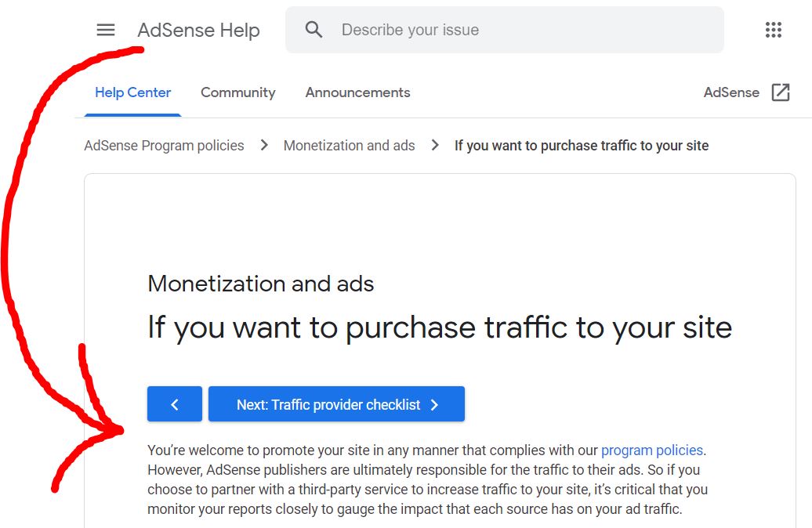Viewport: 812px width, 528px height.
Task: Open the AdSense link at top right
Action: pyautogui.click(x=731, y=92)
